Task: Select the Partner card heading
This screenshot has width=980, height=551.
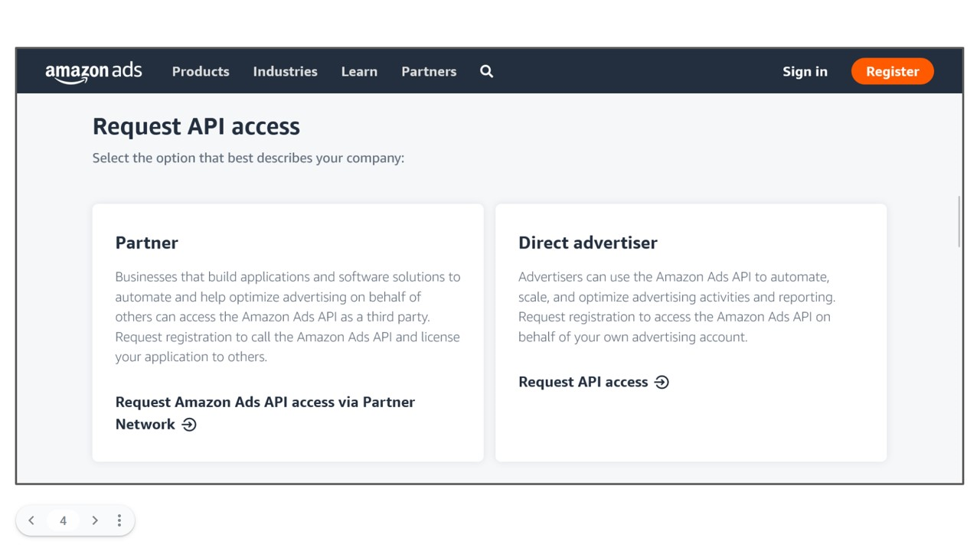Action: coord(147,243)
